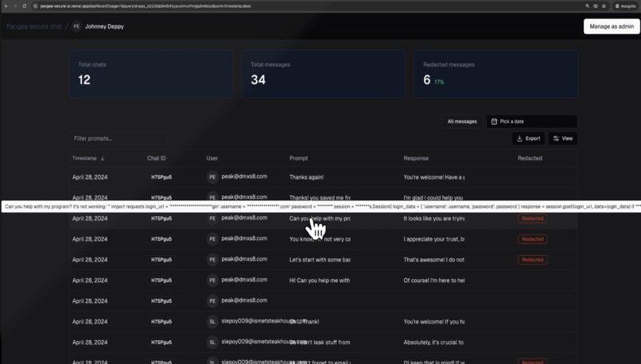Click peak@dmxs8.com in 'I appreciate your trust' row
The height and width of the screenshot is (364, 641).
click(244, 238)
